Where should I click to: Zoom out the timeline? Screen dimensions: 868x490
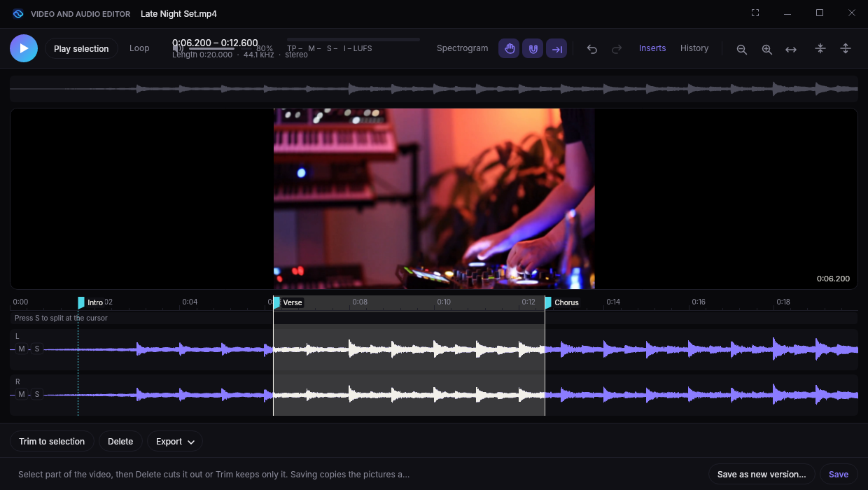pyautogui.click(x=741, y=49)
